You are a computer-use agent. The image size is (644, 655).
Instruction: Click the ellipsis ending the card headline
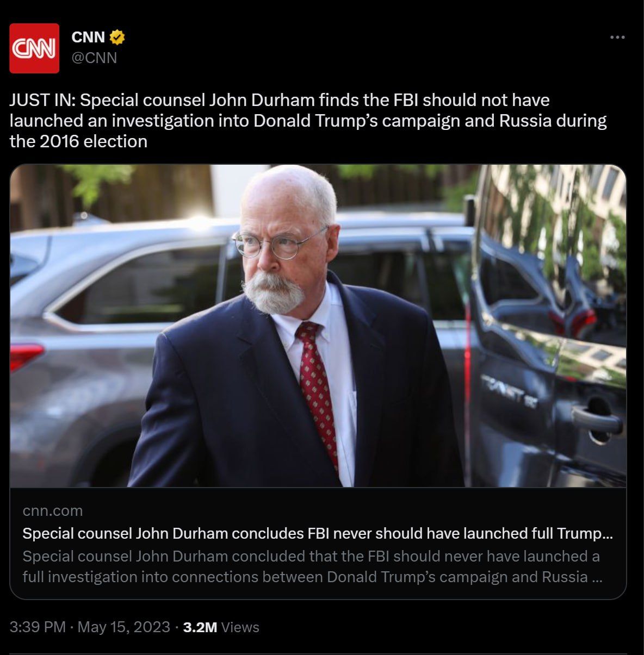tap(608, 534)
